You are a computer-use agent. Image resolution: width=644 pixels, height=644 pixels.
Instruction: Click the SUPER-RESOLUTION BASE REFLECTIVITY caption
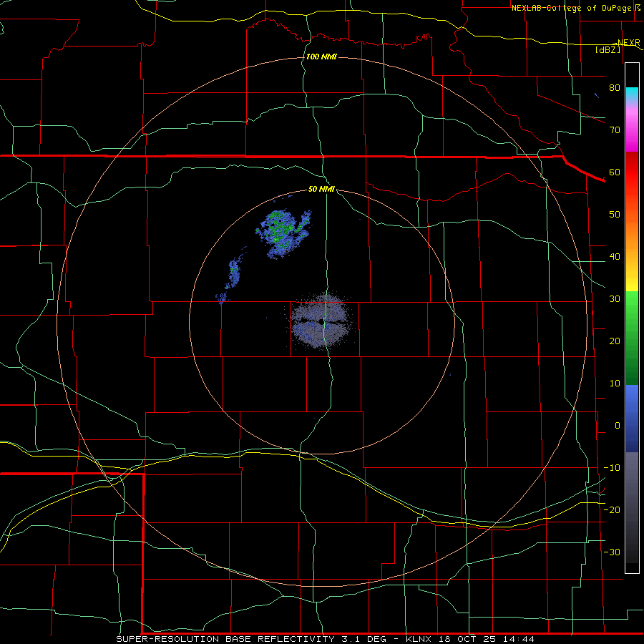pos(225,639)
